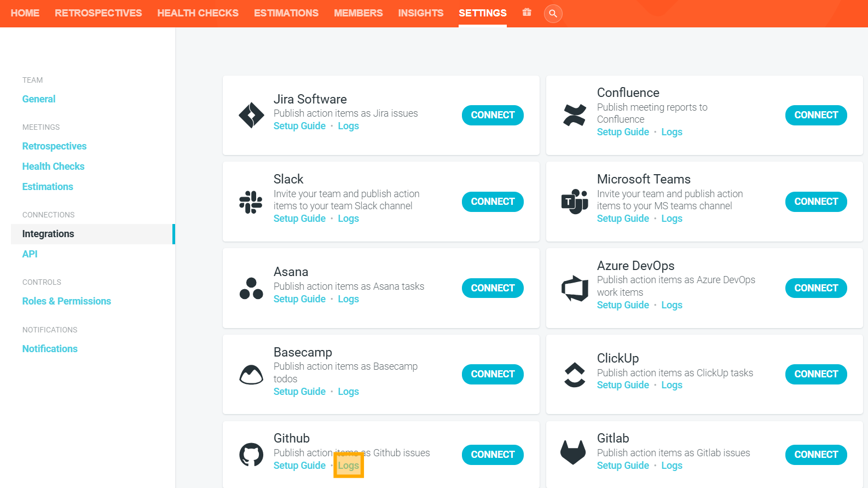View Azure DevOps Logs

(672, 305)
